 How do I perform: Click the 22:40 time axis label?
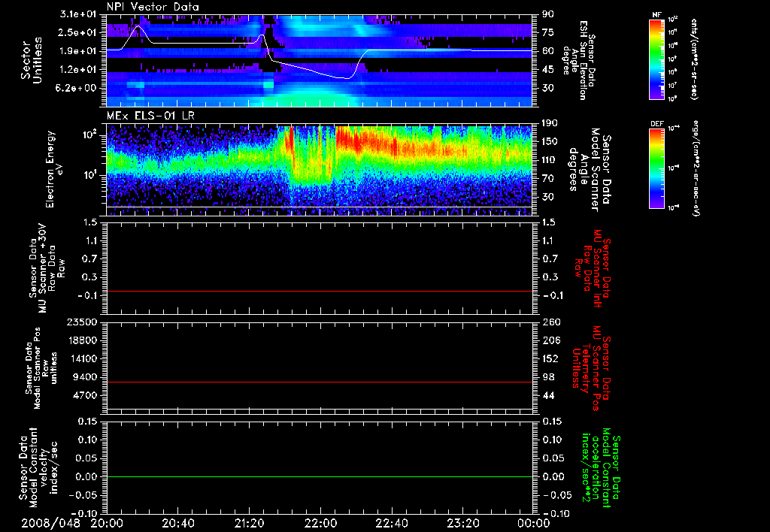[391, 523]
